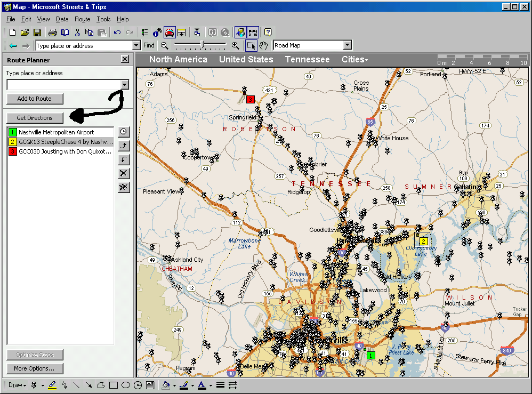Expand the pushpin symbol dropdown arrow
Viewport: 532px width, 394px height.
click(x=43, y=385)
